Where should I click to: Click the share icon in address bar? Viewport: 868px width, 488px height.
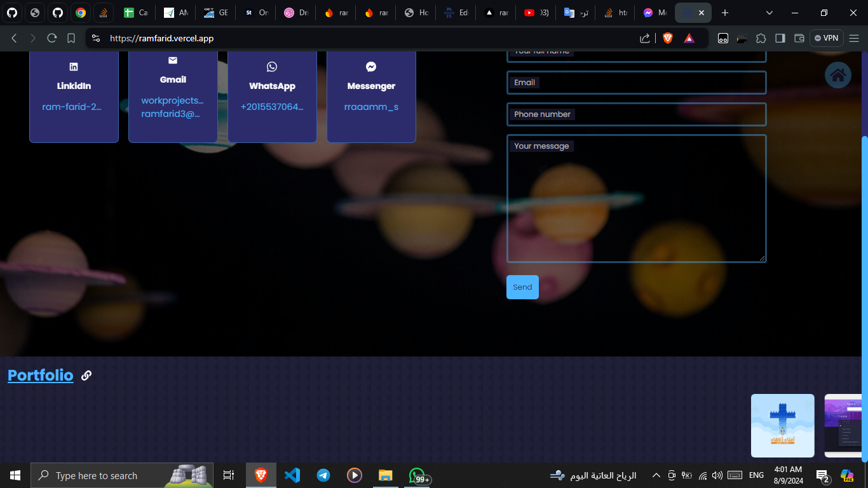click(x=645, y=38)
